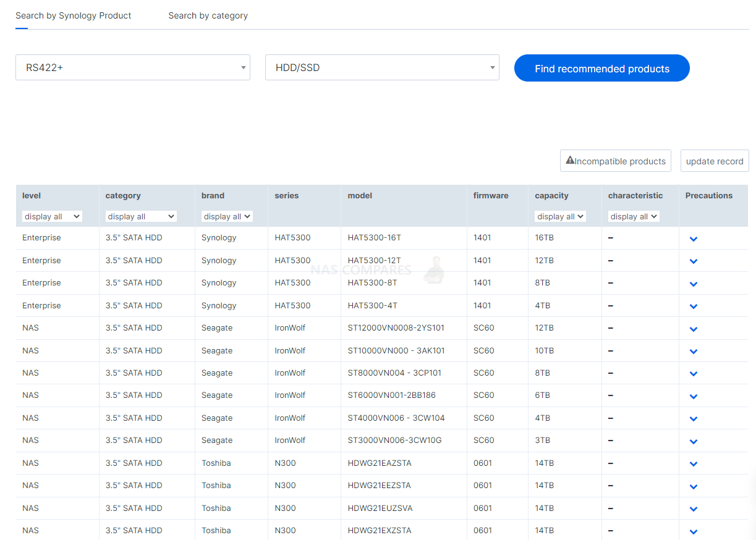Click firmware 0601 in HDWG21EUZSVA row

point(483,508)
